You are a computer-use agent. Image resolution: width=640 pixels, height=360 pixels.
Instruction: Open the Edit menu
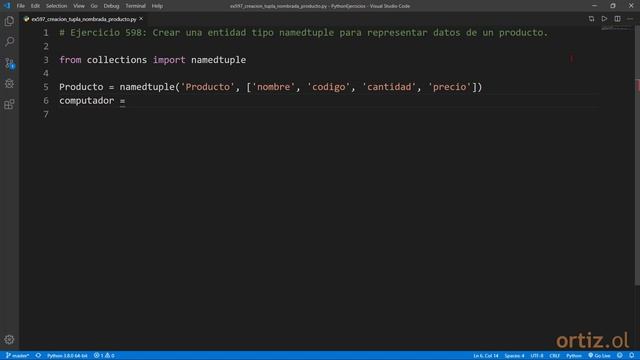pyautogui.click(x=35, y=6)
